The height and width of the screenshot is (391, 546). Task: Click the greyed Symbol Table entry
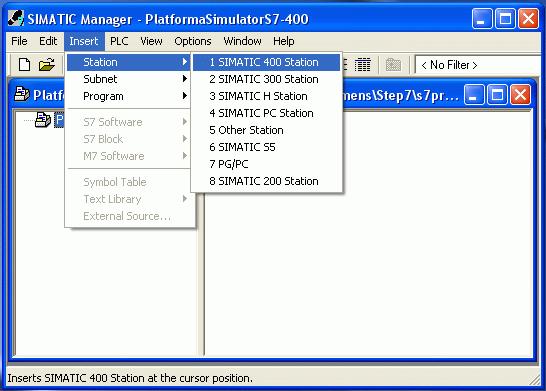tap(128, 182)
